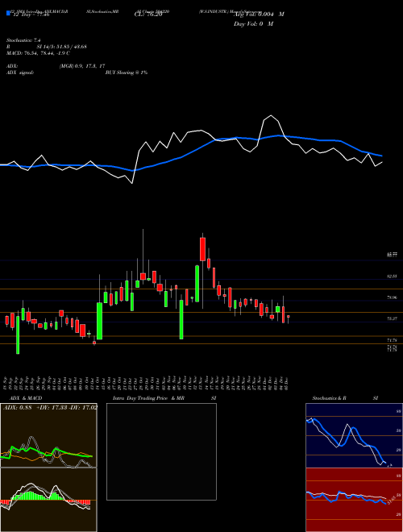
Task: Click the ADX indicator chart panel
Action: (x=48, y=435)
